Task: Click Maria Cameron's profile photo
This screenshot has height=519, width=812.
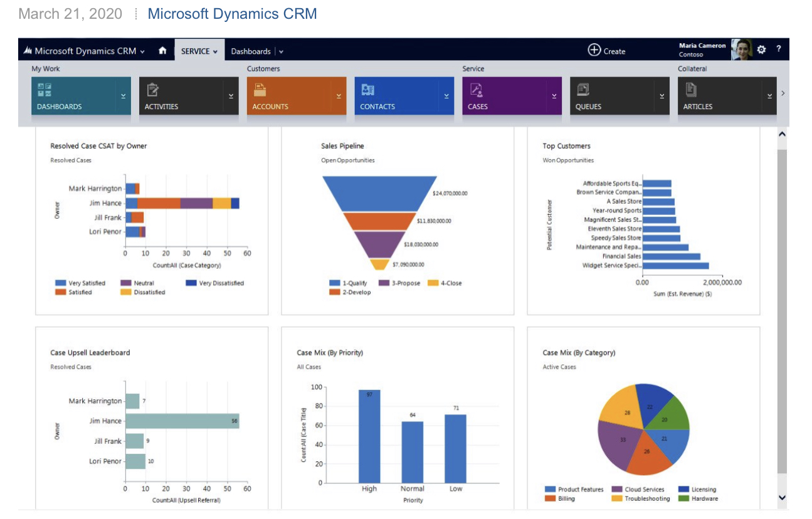Action: coord(742,50)
